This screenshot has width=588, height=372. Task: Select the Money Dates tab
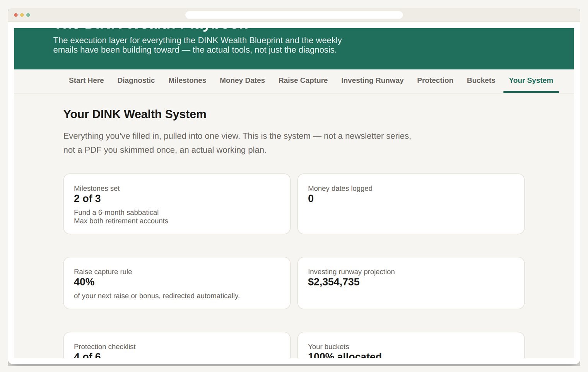pos(242,80)
